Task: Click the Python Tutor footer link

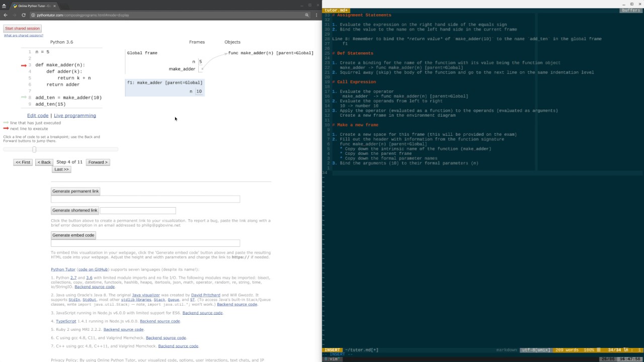Action: click(x=63, y=269)
